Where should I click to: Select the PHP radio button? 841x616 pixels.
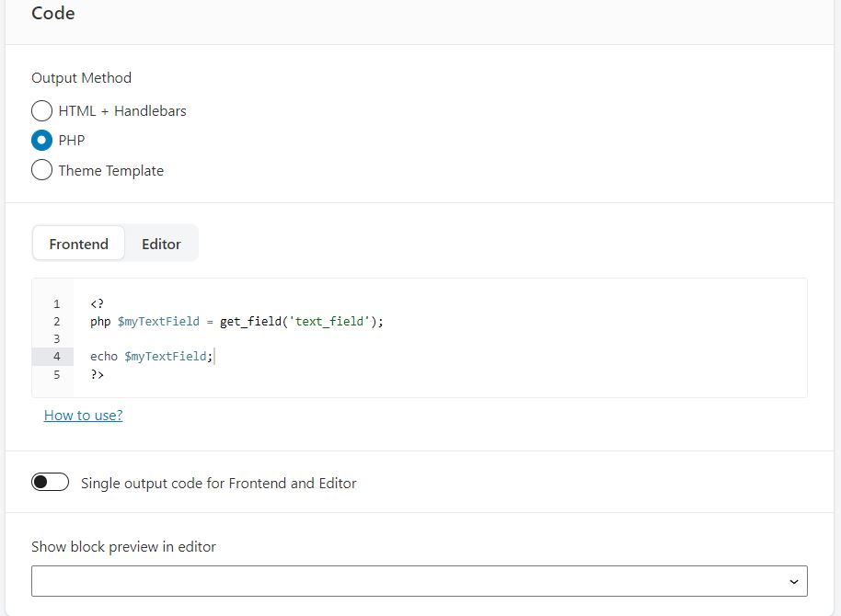(41, 141)
